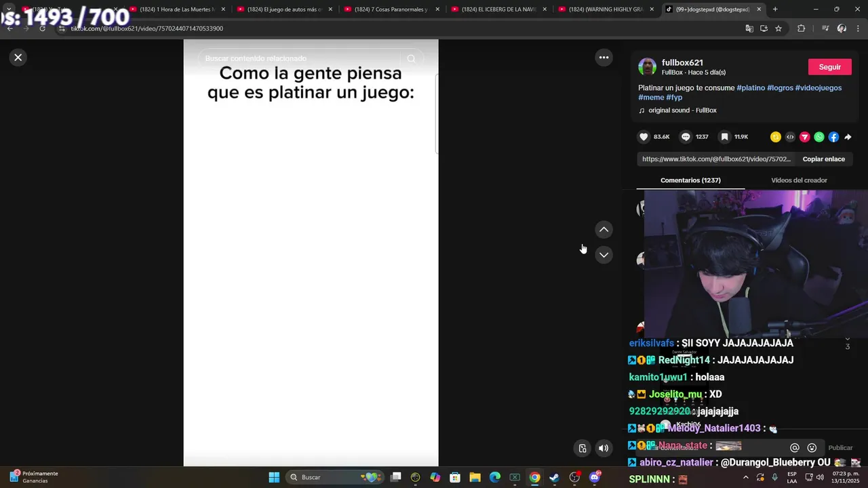Repost the video with yellow icon

tap(776, 137)
